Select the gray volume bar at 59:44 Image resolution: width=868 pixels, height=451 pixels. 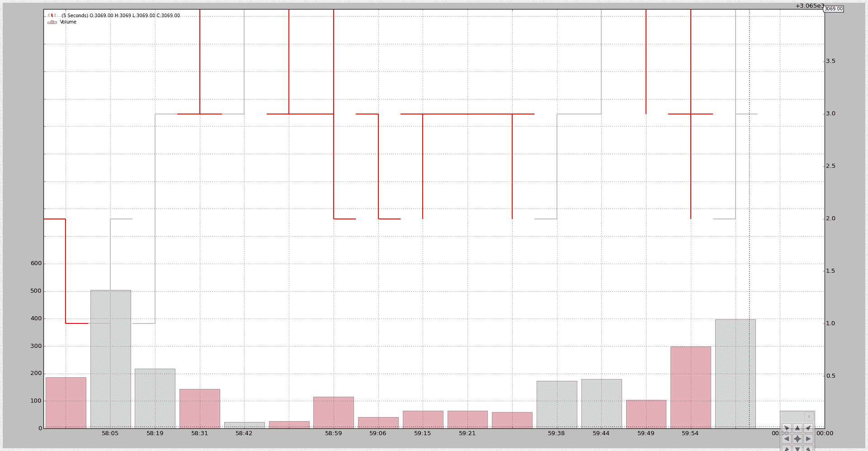tap(602, 404)
